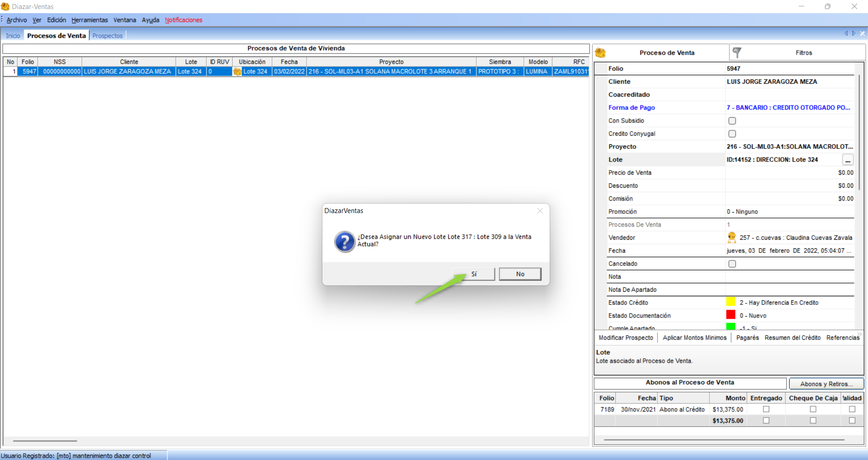This screenshot has width=868, height=460.
Task: Click the empty Nota value field
Action: click(790, 277)
